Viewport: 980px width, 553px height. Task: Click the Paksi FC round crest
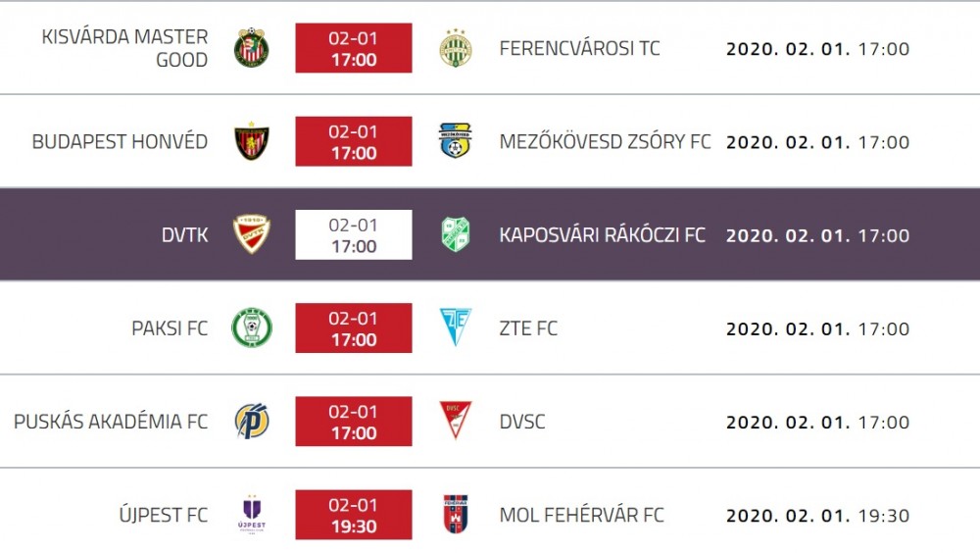[x=251, y=327]
